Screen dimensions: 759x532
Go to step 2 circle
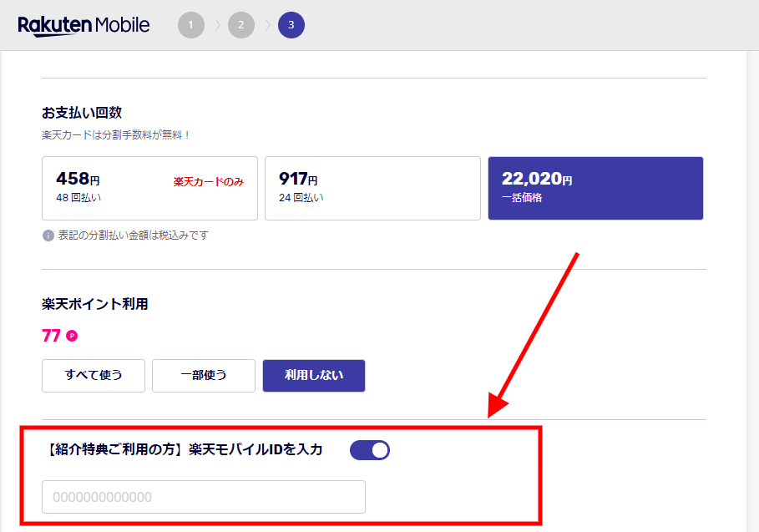point(241,25)
